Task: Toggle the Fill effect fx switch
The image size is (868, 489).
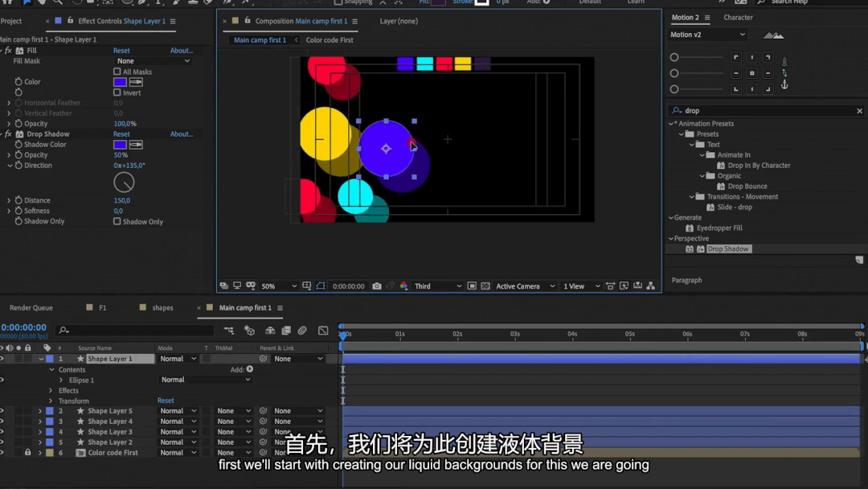Action: pyautogui.click(x=8, y=51)
